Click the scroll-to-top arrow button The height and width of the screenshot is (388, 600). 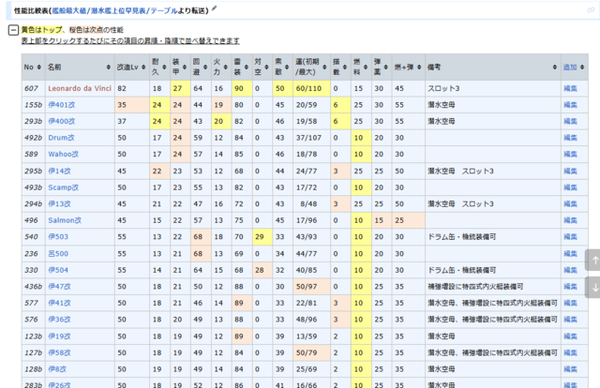click(x=594, y=260)
